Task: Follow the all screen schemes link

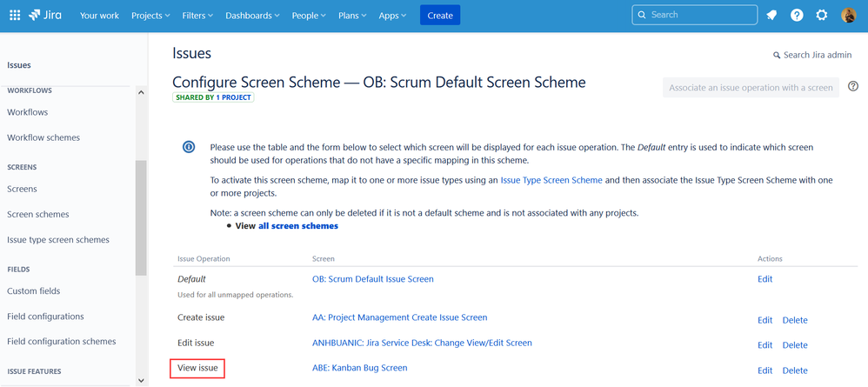Action: pyautogui.click(x=298, y=226)
